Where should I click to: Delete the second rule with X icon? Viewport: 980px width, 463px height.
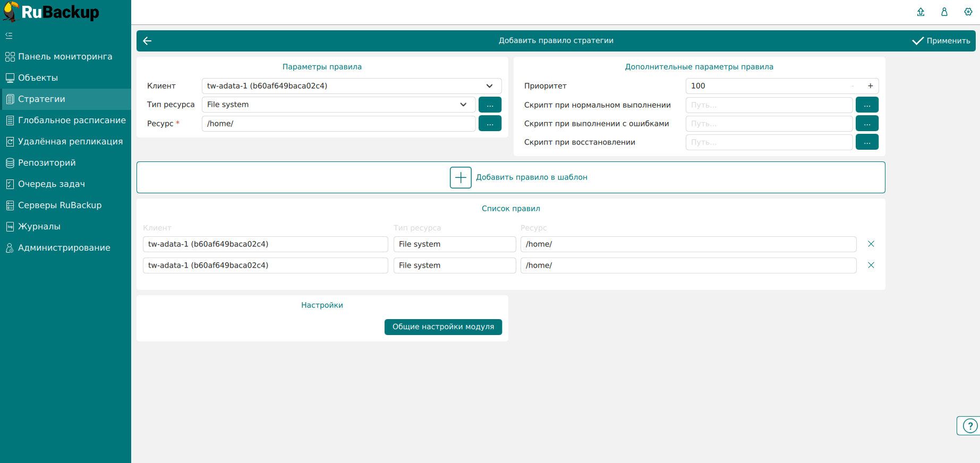click(871, 265)
